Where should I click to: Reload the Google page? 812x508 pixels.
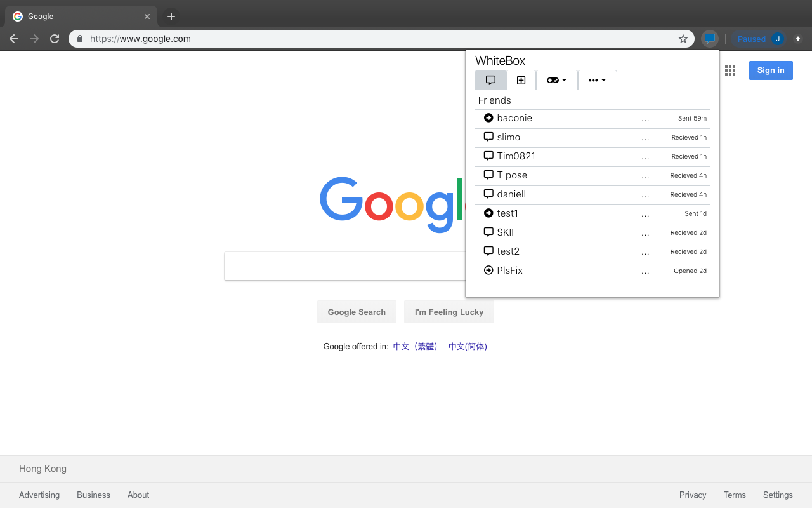pos(55,39)
